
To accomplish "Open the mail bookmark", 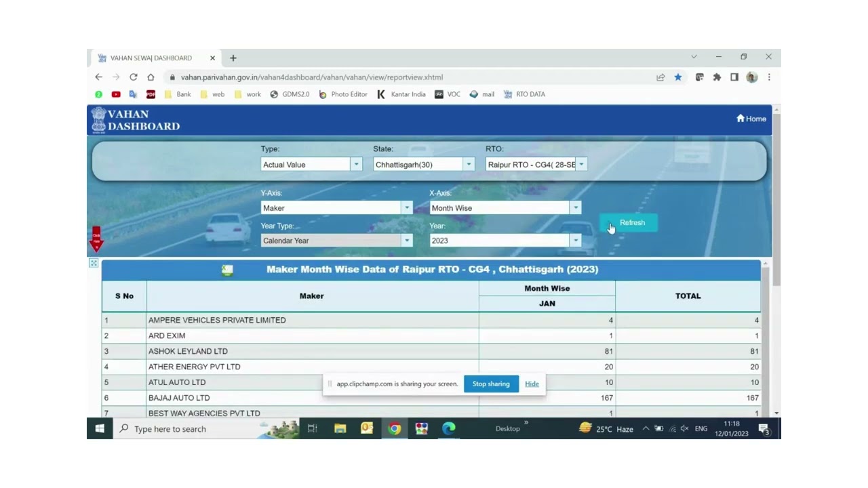I will tap(482, 94).
